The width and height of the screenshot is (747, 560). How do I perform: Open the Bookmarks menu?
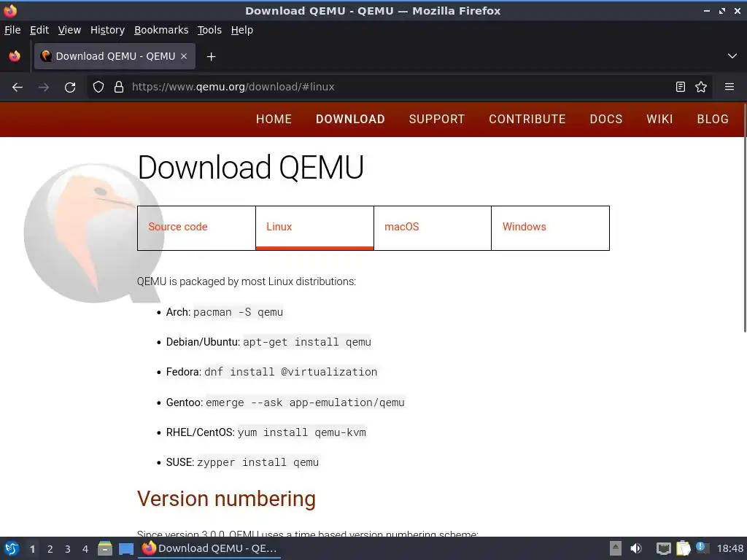pos(161,30)
